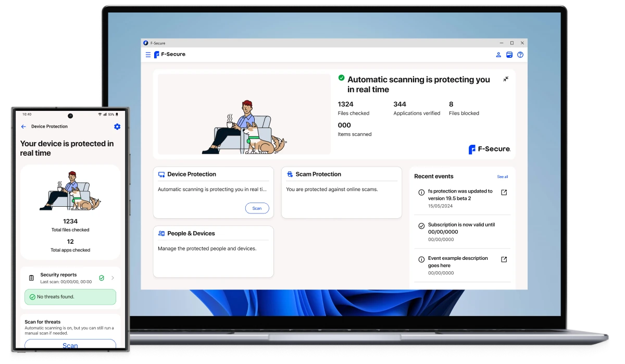625x364 pixels.
Task: Click info icon beside fs protection event
Action: point(421,193)
